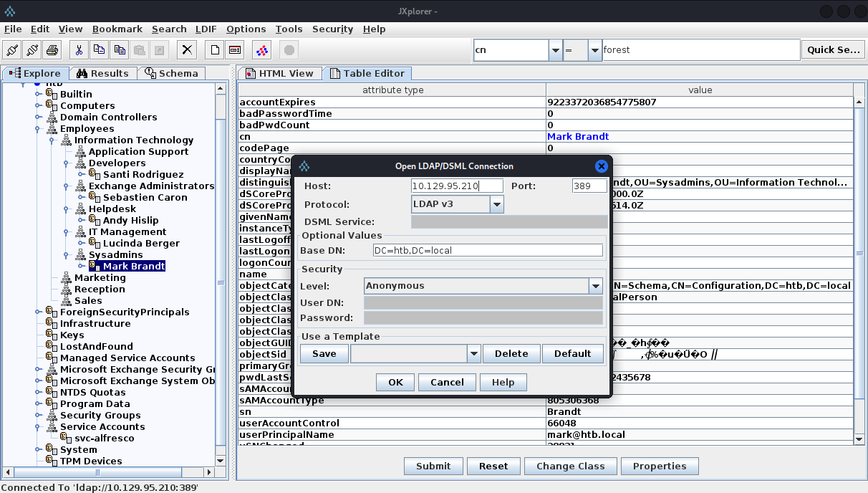Expand the Computers tree node
This screenshot has height=493, width=868.
38,106
